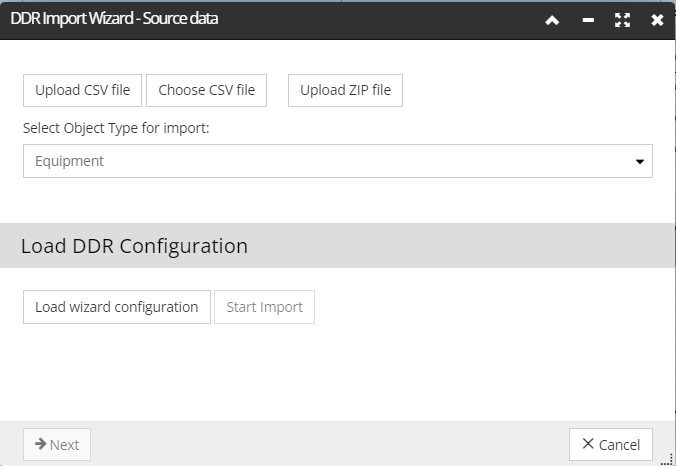The width and height of the screenshot is (676, 466).
Task: Select the Equipment object type field
Action: click(338, 161)
